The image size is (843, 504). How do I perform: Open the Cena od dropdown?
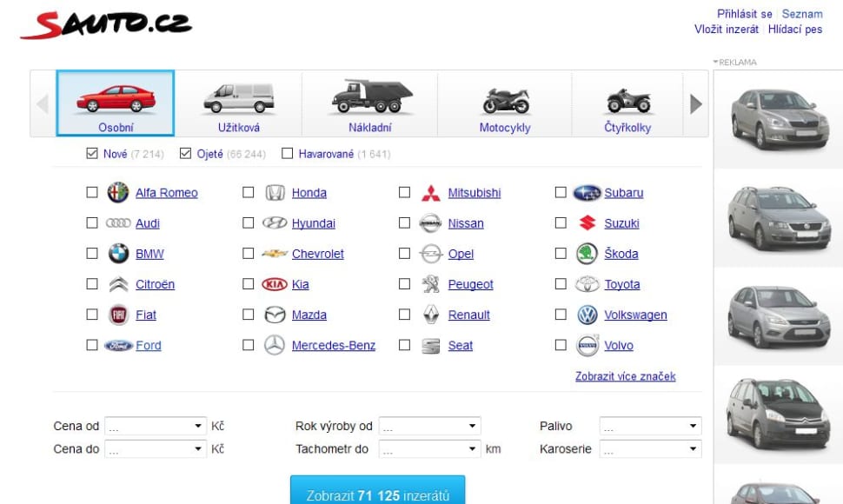click(156, 426)
